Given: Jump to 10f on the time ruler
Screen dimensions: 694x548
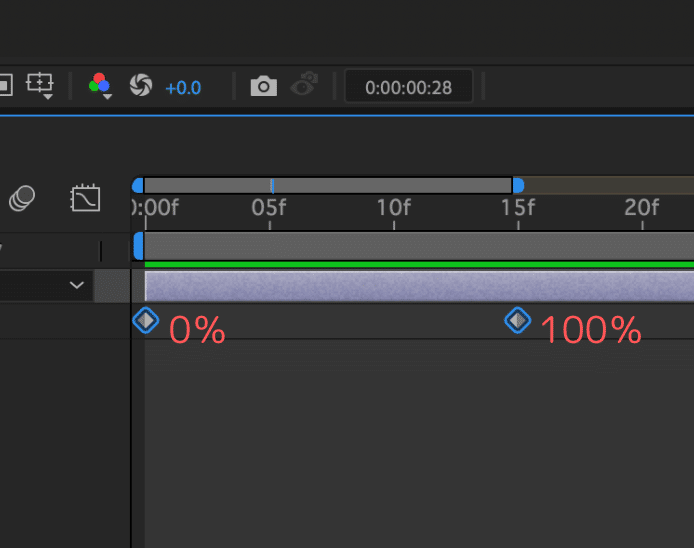Looking at the screenshot, I should click(x=393, y=209).
